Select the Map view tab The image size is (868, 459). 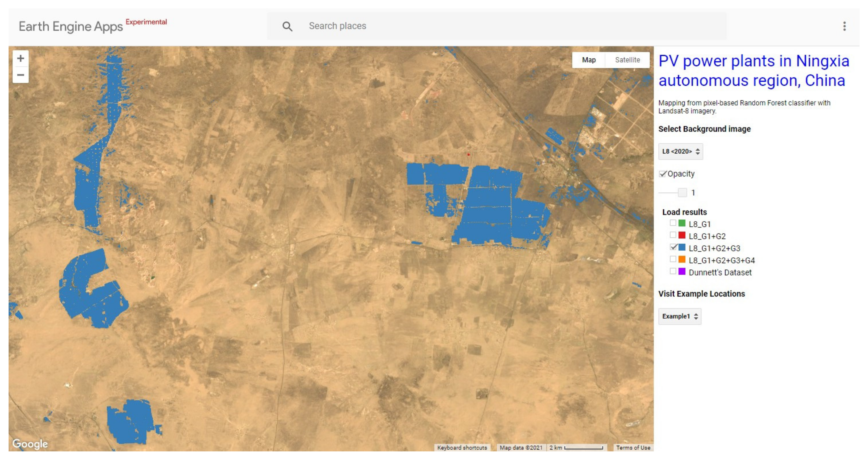click(589, 60)
